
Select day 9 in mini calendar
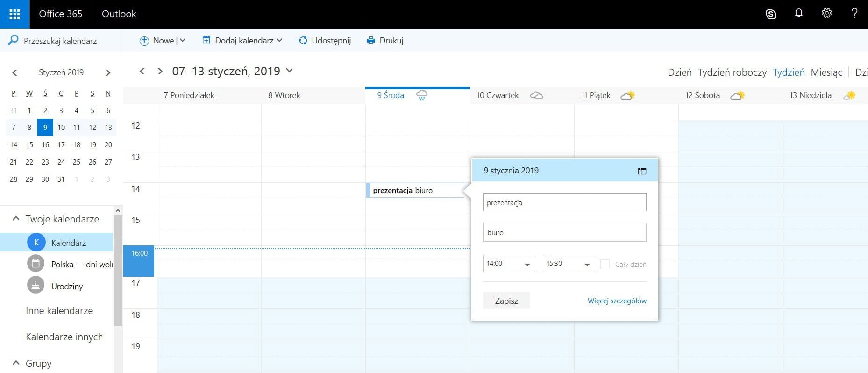tap(45, 128)
